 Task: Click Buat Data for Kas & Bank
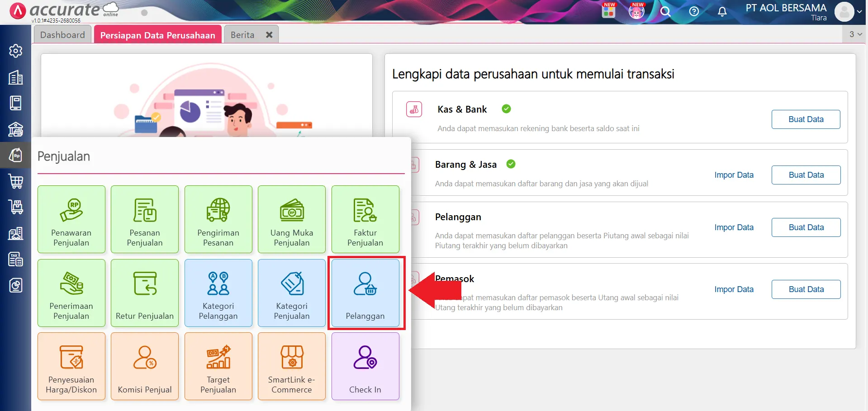click(x=806, y=119)
